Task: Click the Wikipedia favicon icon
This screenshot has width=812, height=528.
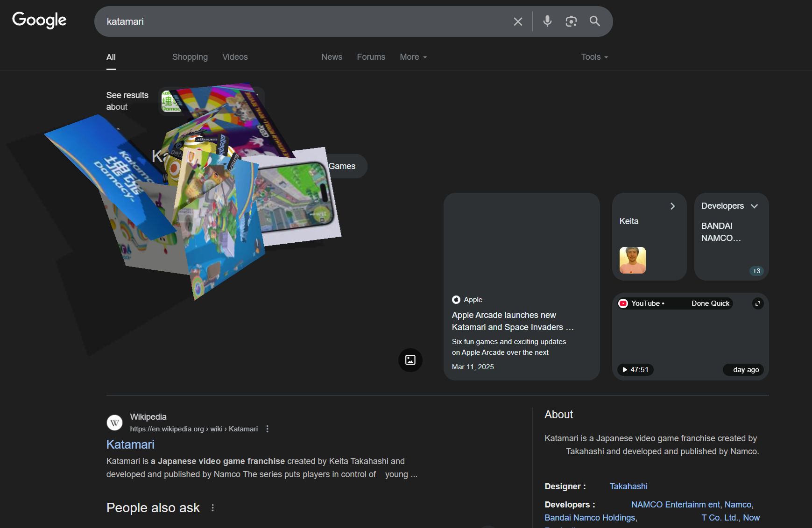Action: [x=115, y=423]
